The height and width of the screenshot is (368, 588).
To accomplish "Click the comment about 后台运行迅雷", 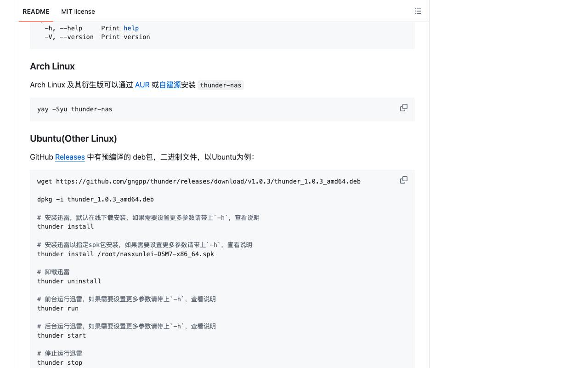I will coord(126,326).
